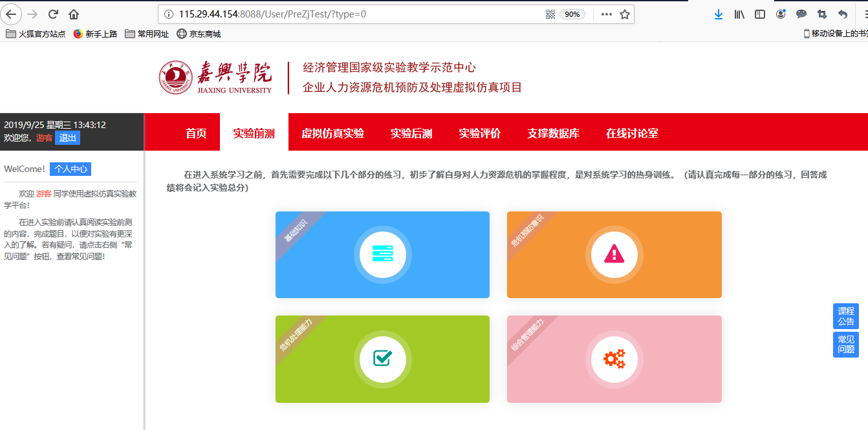Image resolution: width=868 pixels, height=430 pixels.
Task: Click the 危机预防意识 warning triangle icon
Action: click(x=614, y=255)
